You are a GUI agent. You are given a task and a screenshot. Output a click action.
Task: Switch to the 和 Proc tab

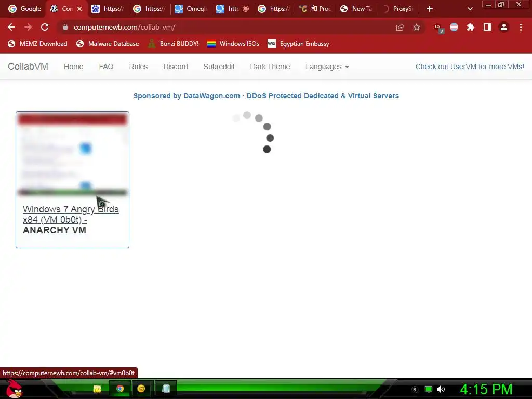[x=315, y=9]
